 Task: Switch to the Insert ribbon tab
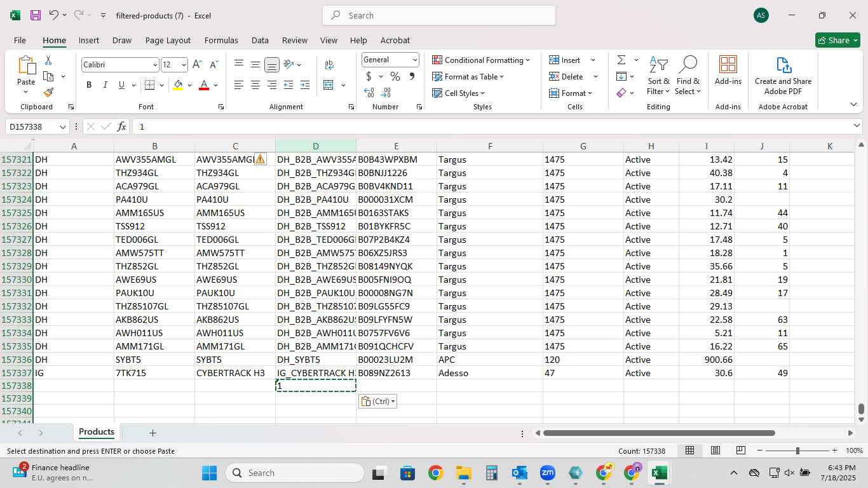point(89,40)
